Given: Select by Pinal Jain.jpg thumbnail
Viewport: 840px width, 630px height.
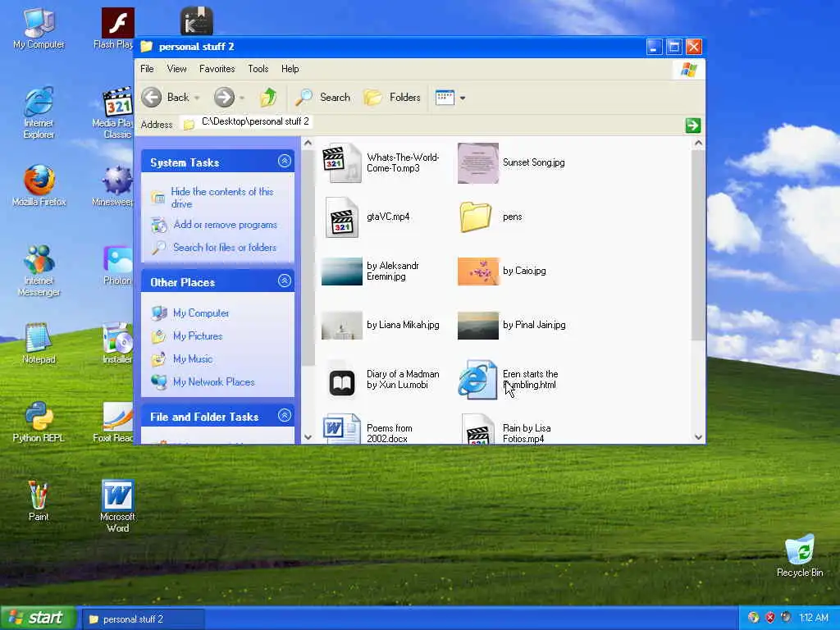Looking at the screenshot, I should click(478, 325).
